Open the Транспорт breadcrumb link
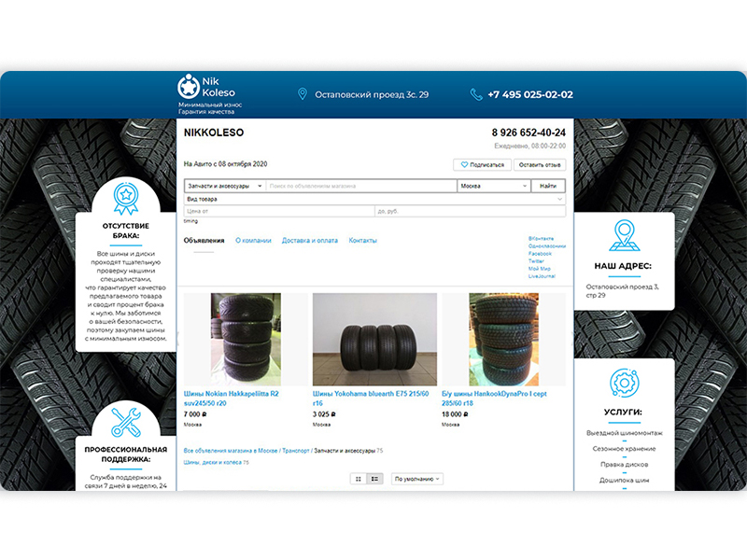 (296, 451)
